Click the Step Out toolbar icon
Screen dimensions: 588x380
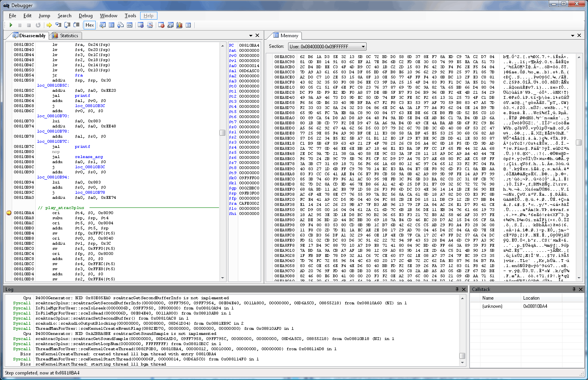76,25
